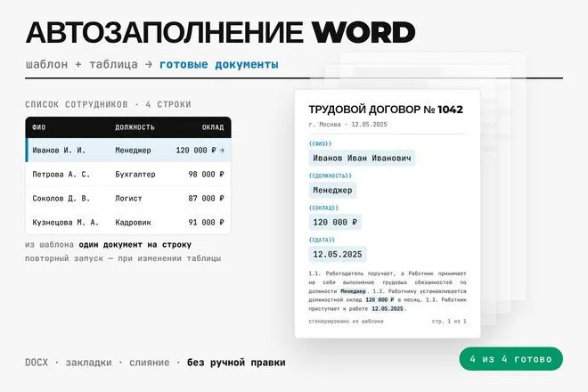Click the 'закладки' label at the bottom

[88, 363]
